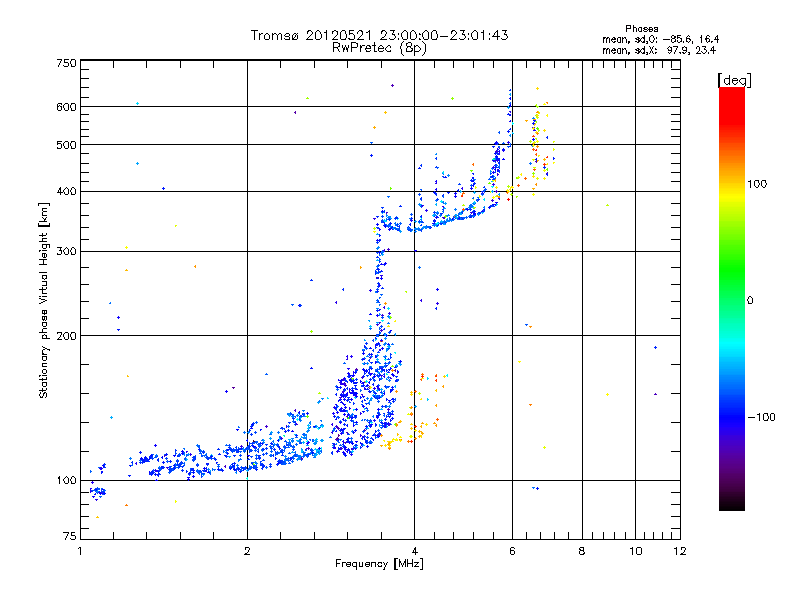Click the 'Stationary phase Virtual Height [km]' axis title

point(43,301)
